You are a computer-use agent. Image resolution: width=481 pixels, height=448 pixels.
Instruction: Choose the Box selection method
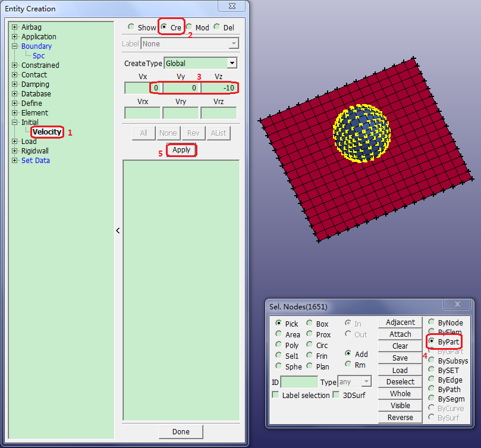(x=310, y=324)
